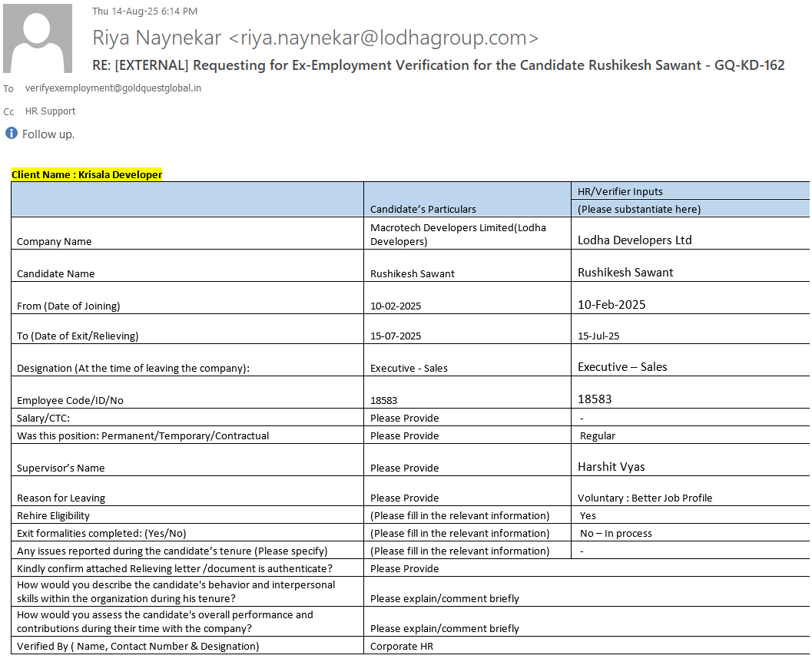Select the Voluntary : Better Job Profile cell
812x662 pixels.
click(645, 498)
